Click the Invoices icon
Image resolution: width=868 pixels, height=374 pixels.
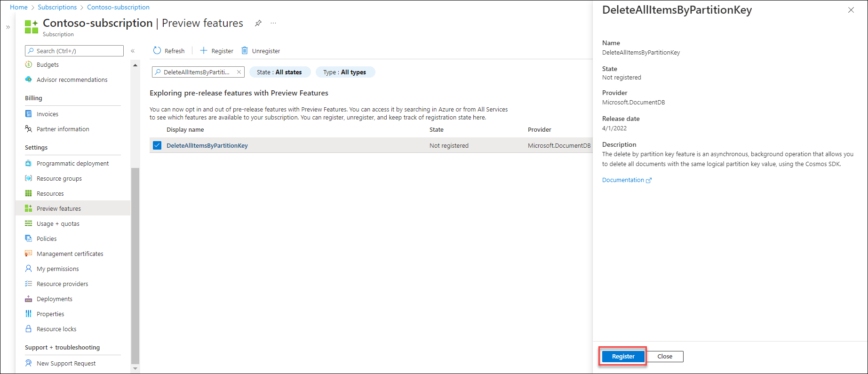coord(29,114)
